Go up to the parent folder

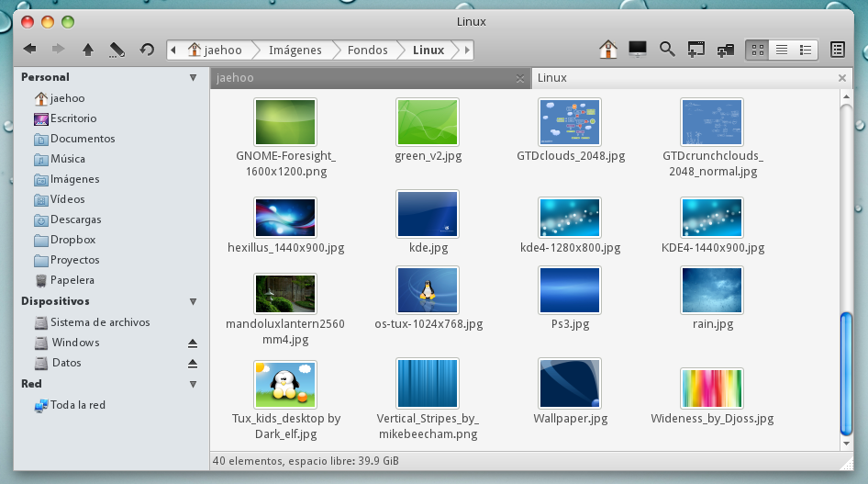coord(87,50)
